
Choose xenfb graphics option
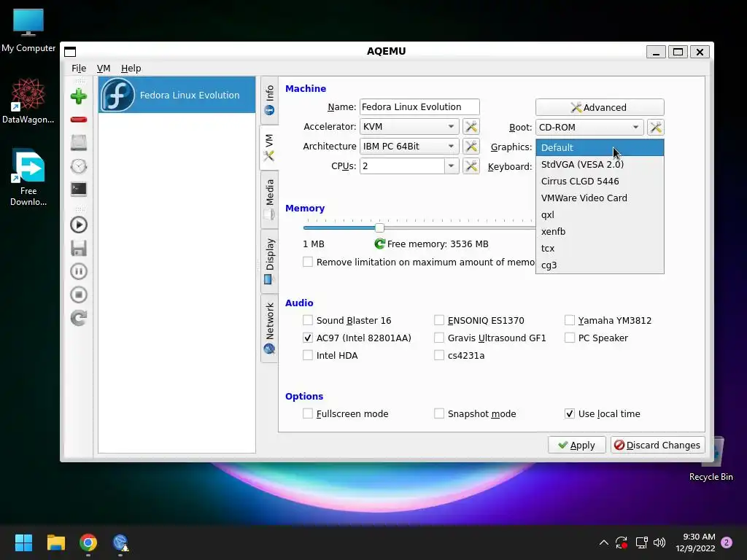pyautogui.click(x=600, y=231)
